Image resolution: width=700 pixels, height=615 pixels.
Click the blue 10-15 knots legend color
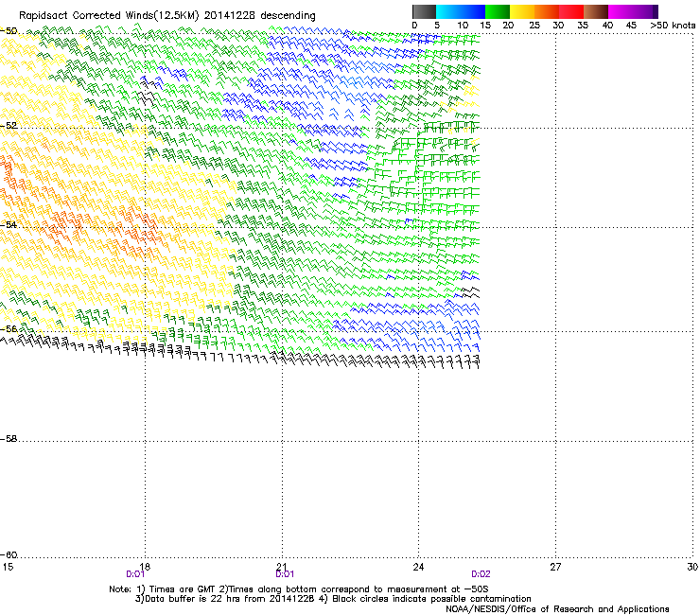(x=473, y=11)
